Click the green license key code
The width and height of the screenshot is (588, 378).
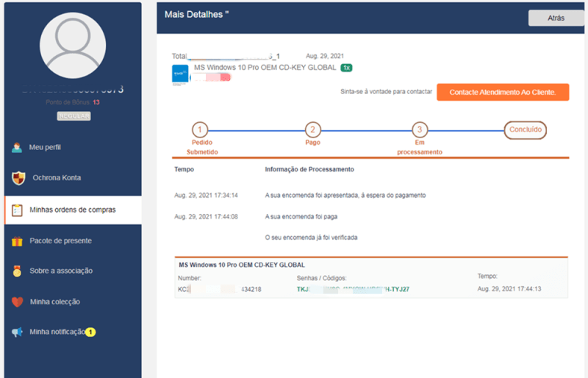353,290
